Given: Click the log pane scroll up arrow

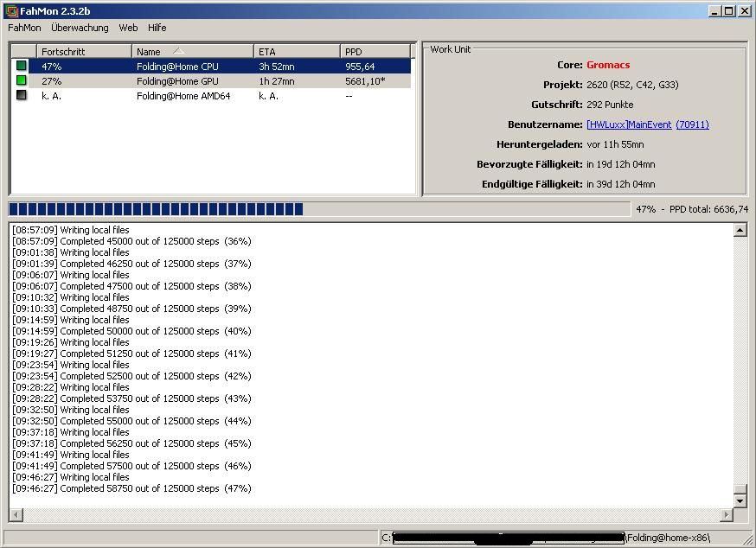Looking at the screenshot, I should (x=740, y=230).
